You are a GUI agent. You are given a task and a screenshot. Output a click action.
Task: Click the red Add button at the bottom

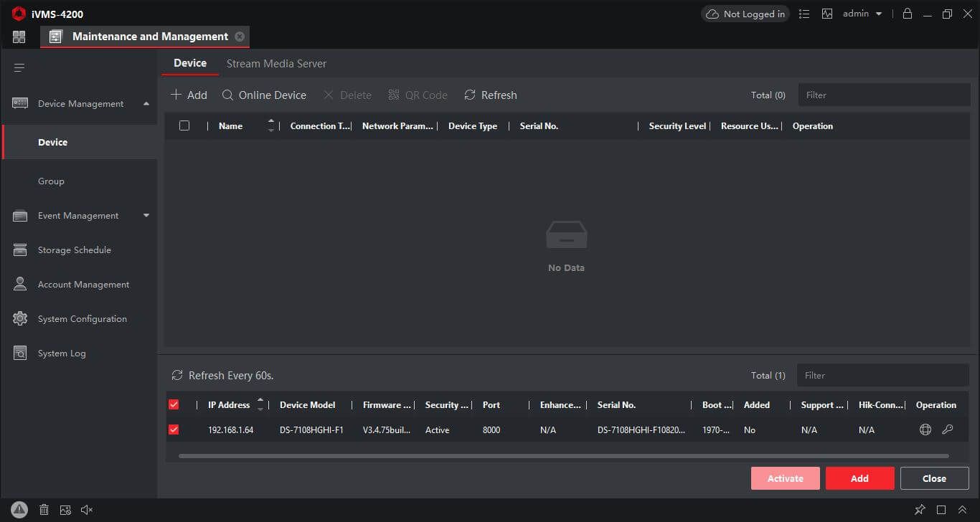(x=859, y=478)
